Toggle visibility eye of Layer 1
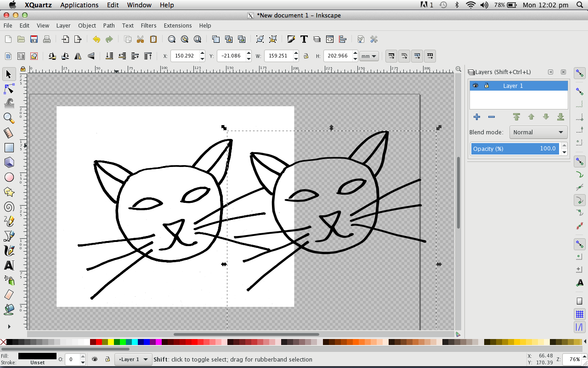This screenshot has height=368, width=588. (x=475, y=86)
